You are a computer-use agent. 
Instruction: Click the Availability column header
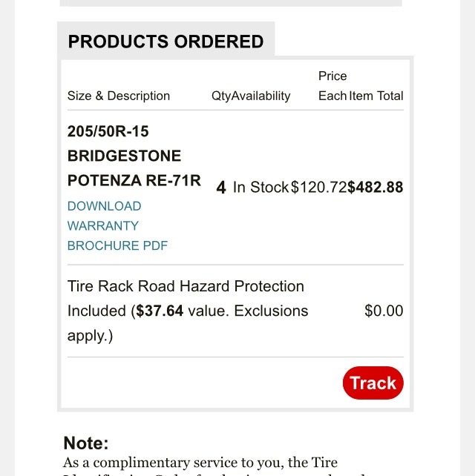point(261,96)
